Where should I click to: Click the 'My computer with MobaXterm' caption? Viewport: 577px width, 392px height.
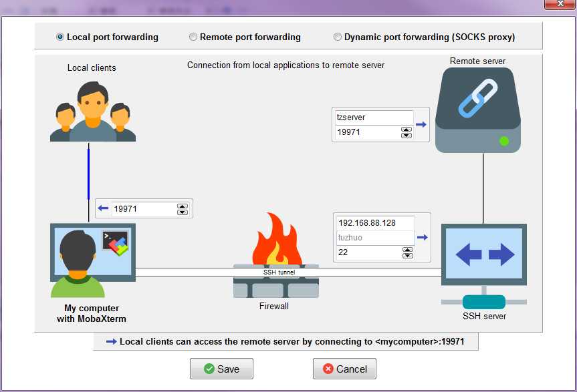pos(92,313)
